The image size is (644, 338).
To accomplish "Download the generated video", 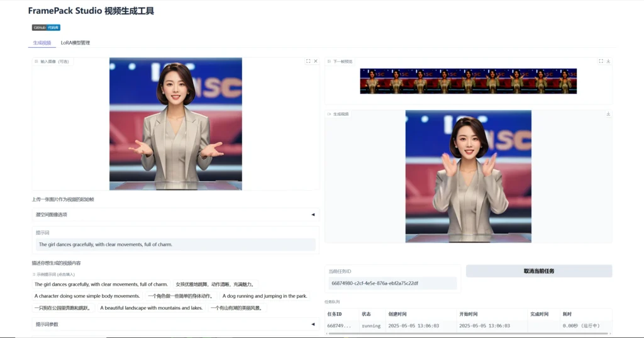I will pos(608,114).
